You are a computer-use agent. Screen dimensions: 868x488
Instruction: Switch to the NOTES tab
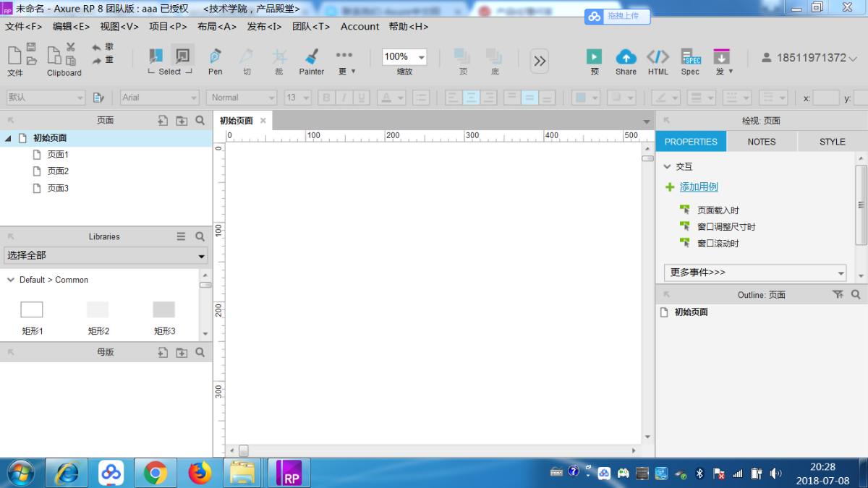(x=762, y=142)
